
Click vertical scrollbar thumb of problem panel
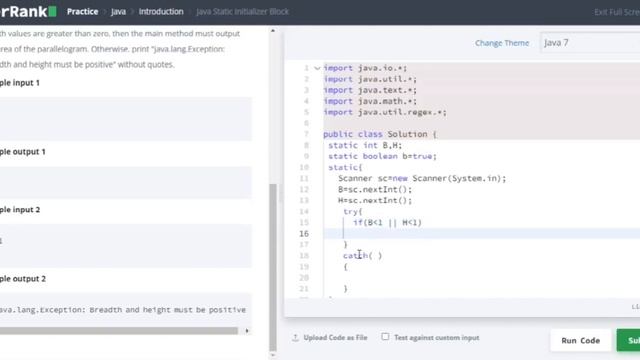[x=273, y=267]
